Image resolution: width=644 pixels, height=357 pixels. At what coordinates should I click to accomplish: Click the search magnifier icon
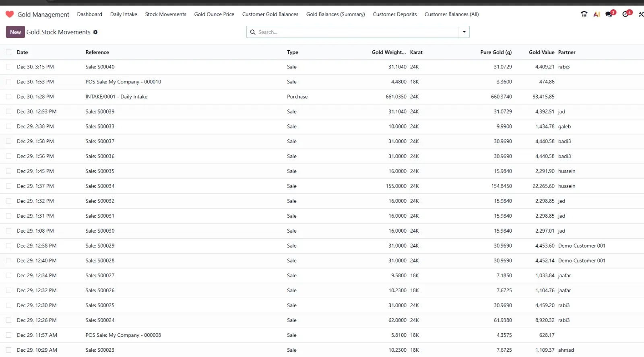click(253, 32)
